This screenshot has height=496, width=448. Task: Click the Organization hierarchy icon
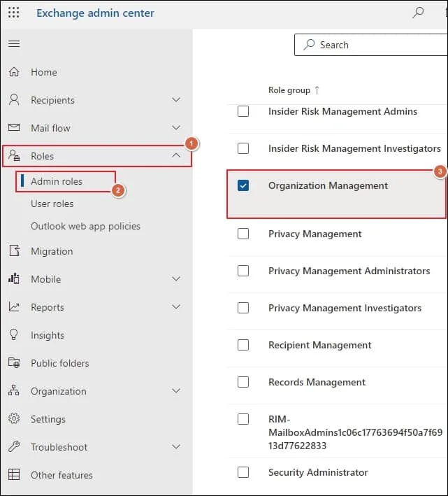14,390
